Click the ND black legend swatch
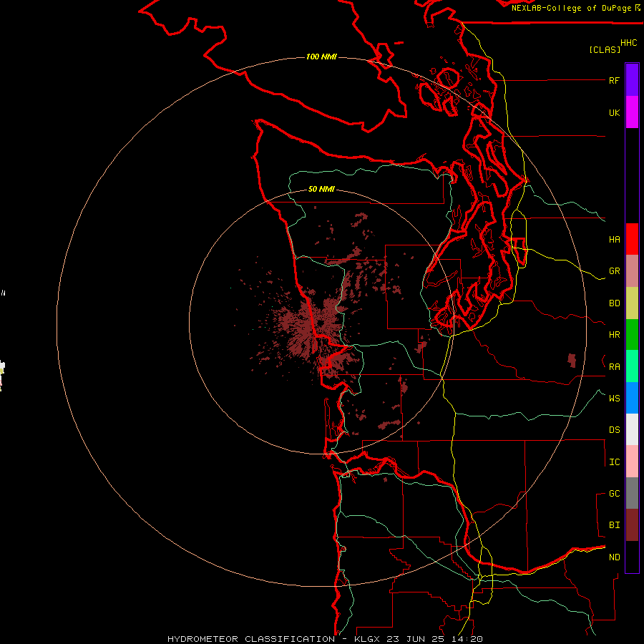This screenshot has width=644, height=644. tap(632, 557)
